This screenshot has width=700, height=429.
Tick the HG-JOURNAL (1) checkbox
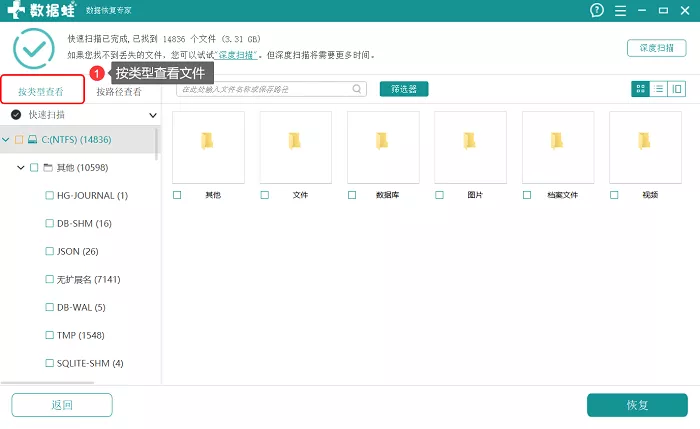pos(50,196)
